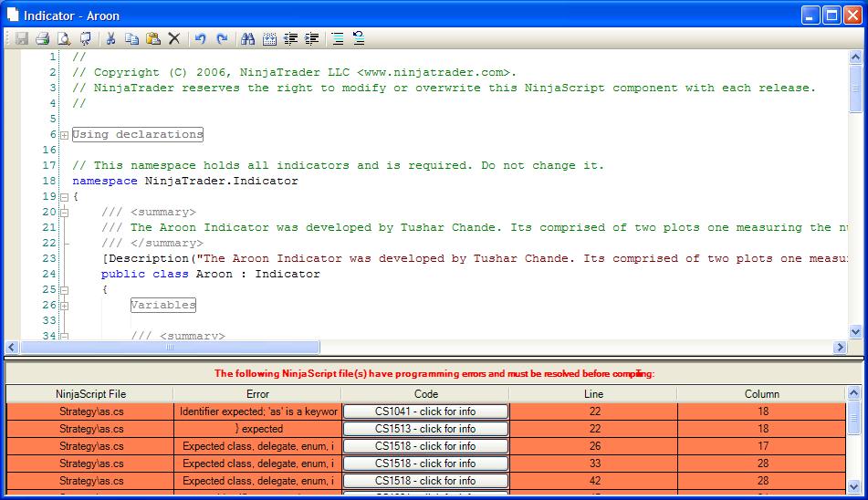
Task: Click Strategy\as.cs in the CS1041 row
Action: click(x=90, y=411)
